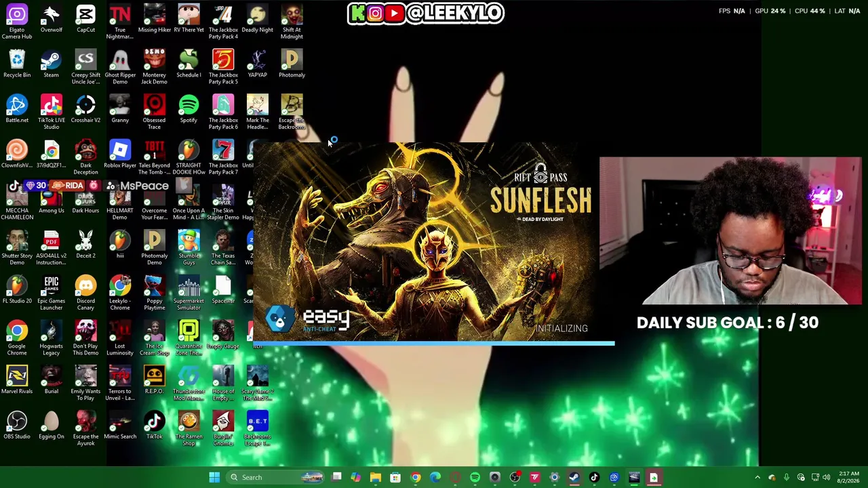Image resolution: width=868 pixels, height=488 pixels.
Task: Switch to Steam on the taskbar
Action: click(574, 477)
